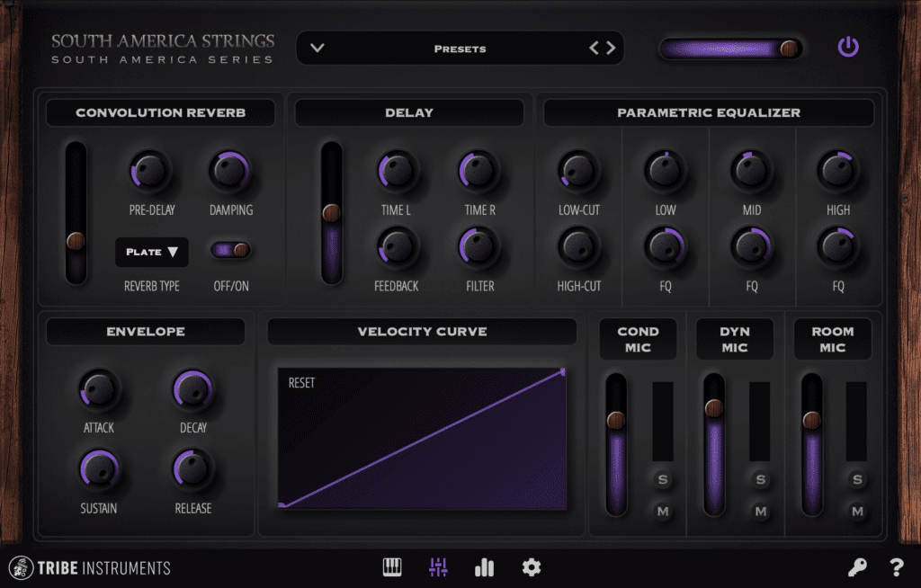This screenshot has width=921, height=588.
Task: Solo the COND MIC channel
Action: pos(663,480)
